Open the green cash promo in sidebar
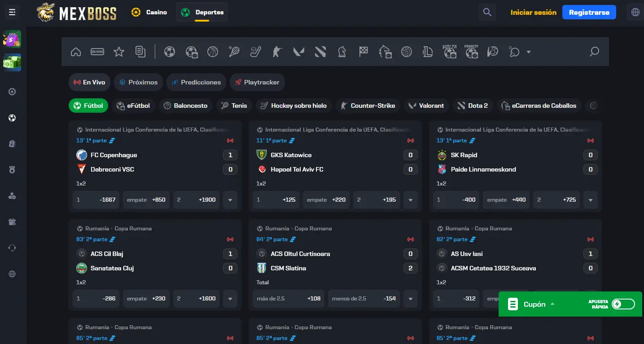The width and height of the screenshot is (644, 344). 12,63
